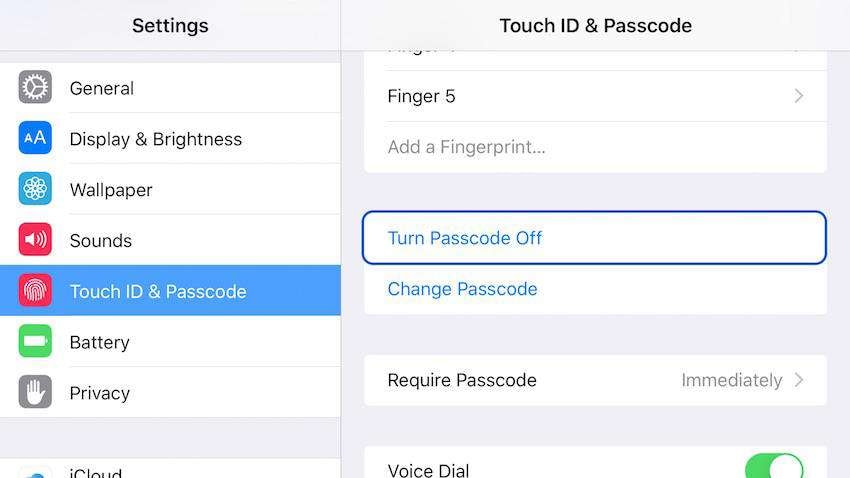Tap the green Battery icon
This screenshot has height=478, width=850.
(35, 342)
